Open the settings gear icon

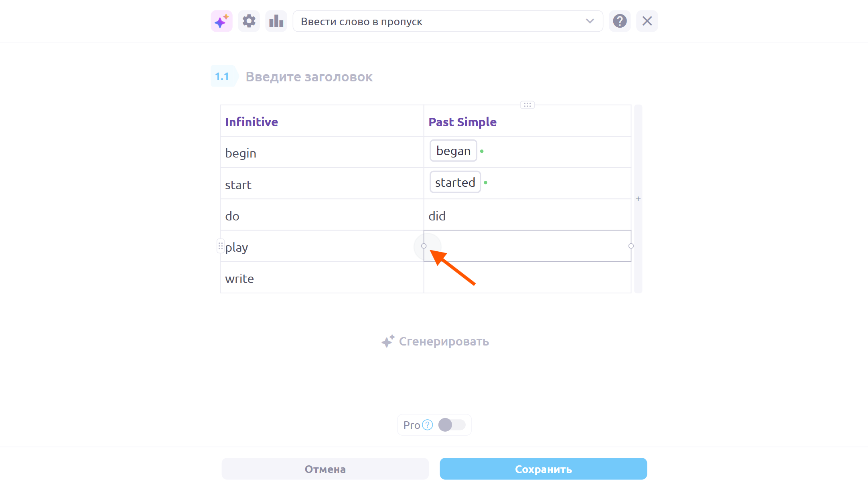249,21
